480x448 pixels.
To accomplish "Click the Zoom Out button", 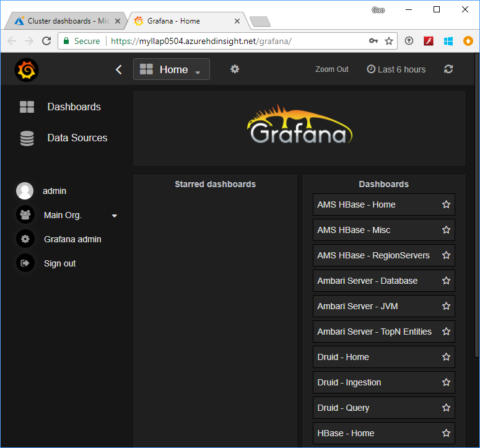I will coord(332,69).
